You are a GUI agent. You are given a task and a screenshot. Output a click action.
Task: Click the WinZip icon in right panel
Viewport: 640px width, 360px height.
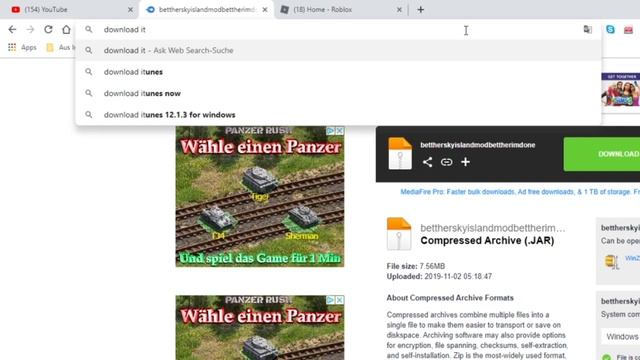612,262
